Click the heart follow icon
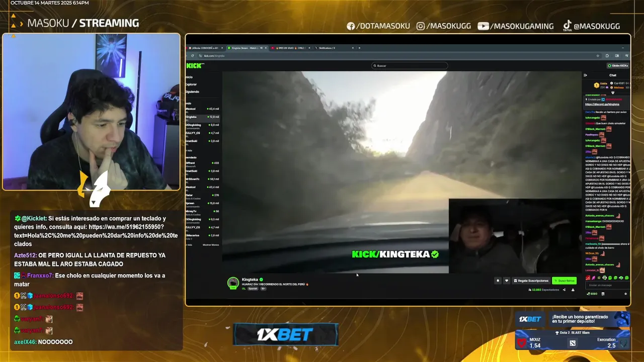The image size is (644, 362). pyautogui.click(x=507, y=281)
